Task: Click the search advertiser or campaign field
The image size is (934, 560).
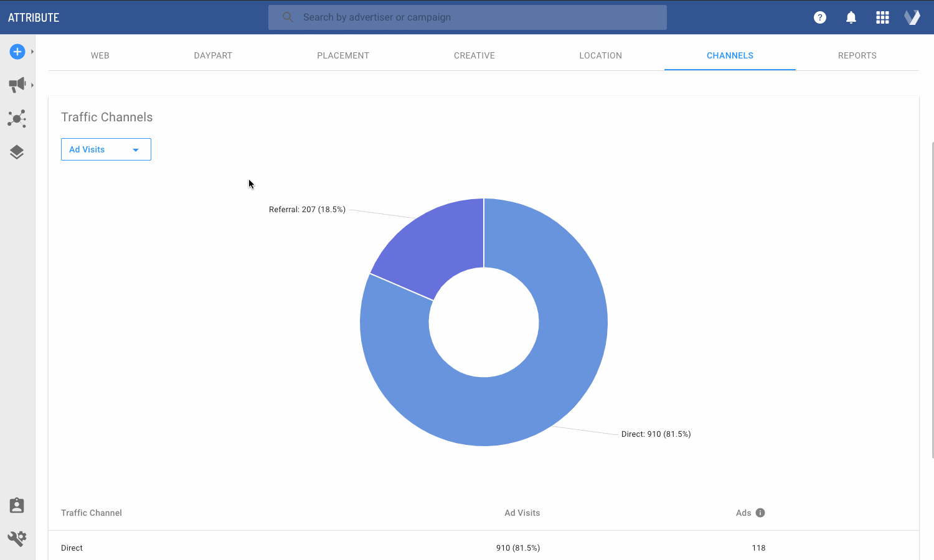Action: [x=467, y=17]
